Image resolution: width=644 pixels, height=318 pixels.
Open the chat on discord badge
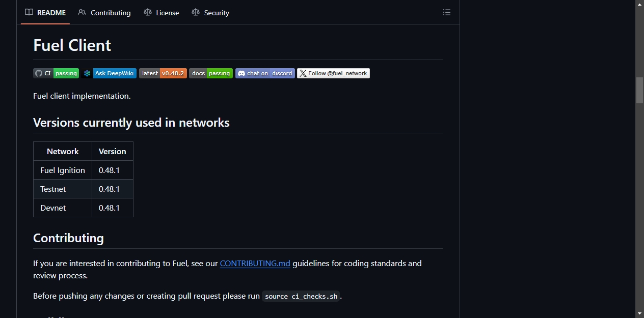[x=265, y=73]
